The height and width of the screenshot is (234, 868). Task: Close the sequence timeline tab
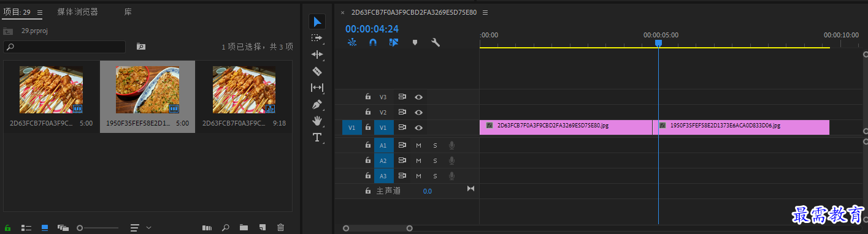click(342, 13)
